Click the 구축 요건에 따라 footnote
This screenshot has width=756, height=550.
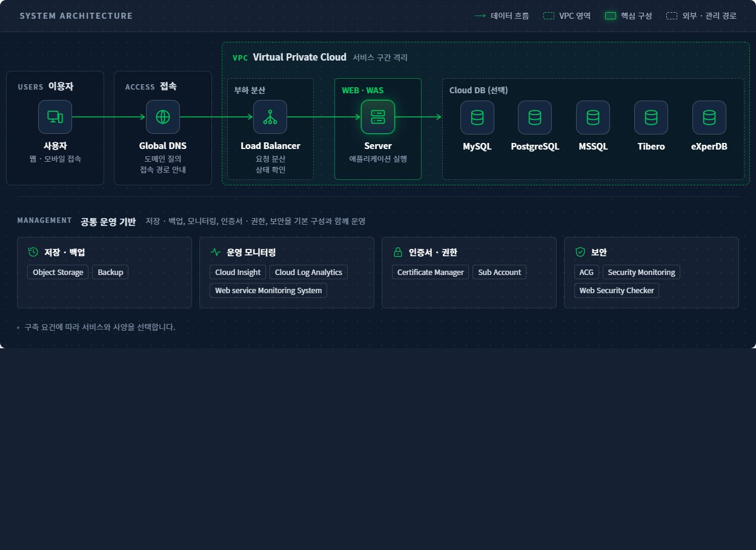coord(100,327)
